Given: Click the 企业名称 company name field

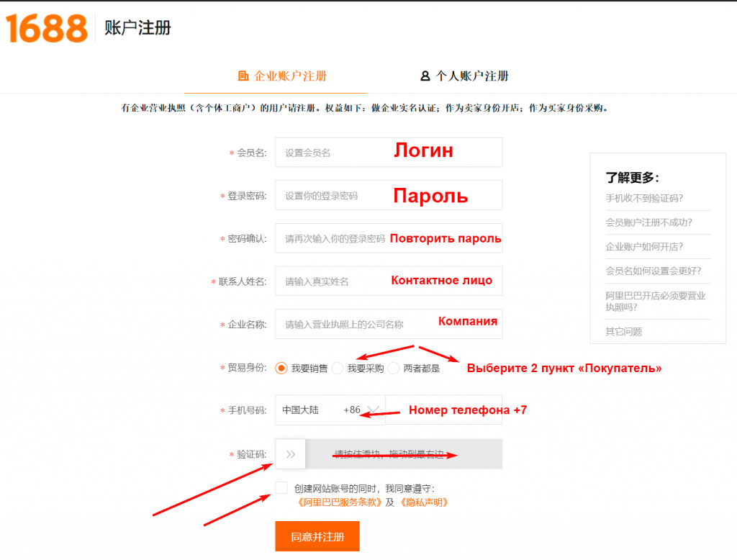Looking at the screenshot, I should [389, 324].
